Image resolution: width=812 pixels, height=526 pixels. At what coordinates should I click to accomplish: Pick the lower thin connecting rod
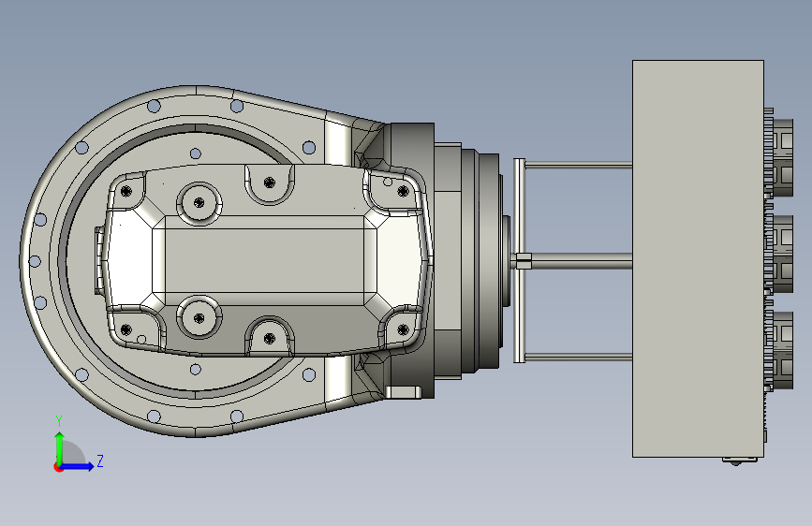[579, 357]
